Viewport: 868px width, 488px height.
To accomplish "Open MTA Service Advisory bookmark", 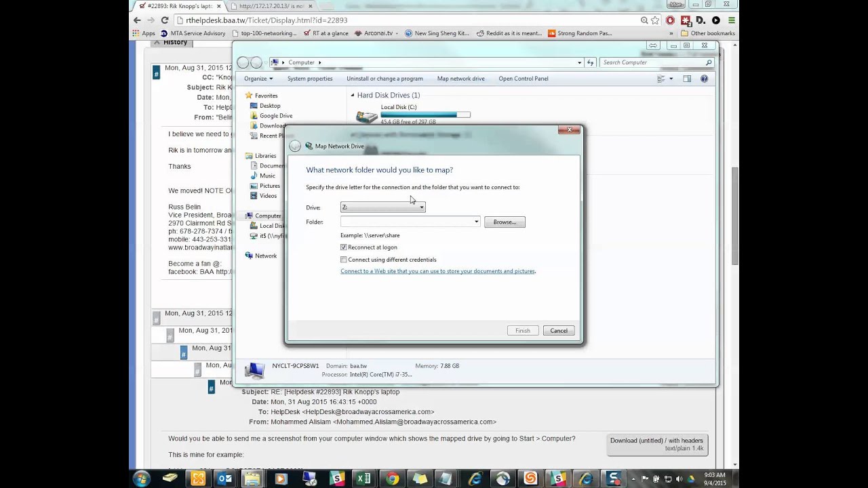I will coord(192,33).
